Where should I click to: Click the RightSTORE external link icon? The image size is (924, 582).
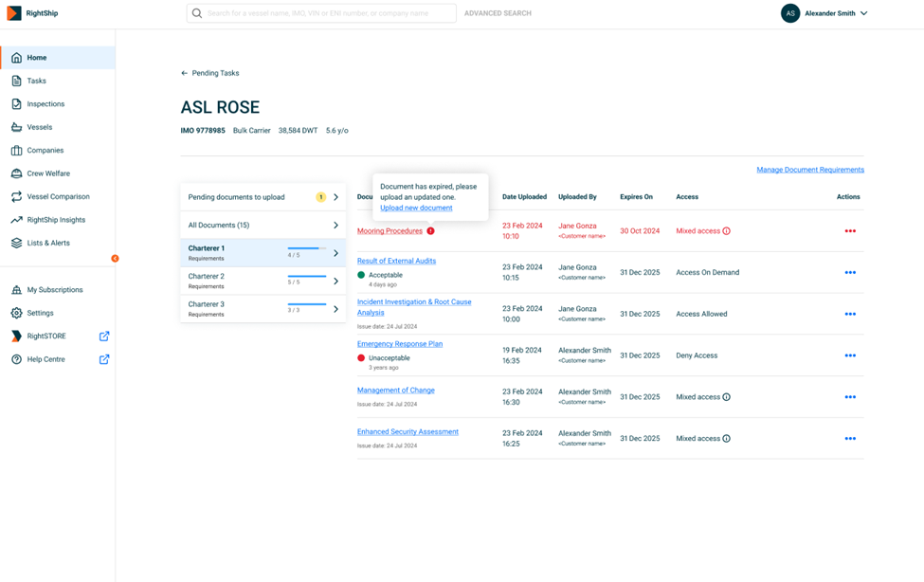coord(104,336)
